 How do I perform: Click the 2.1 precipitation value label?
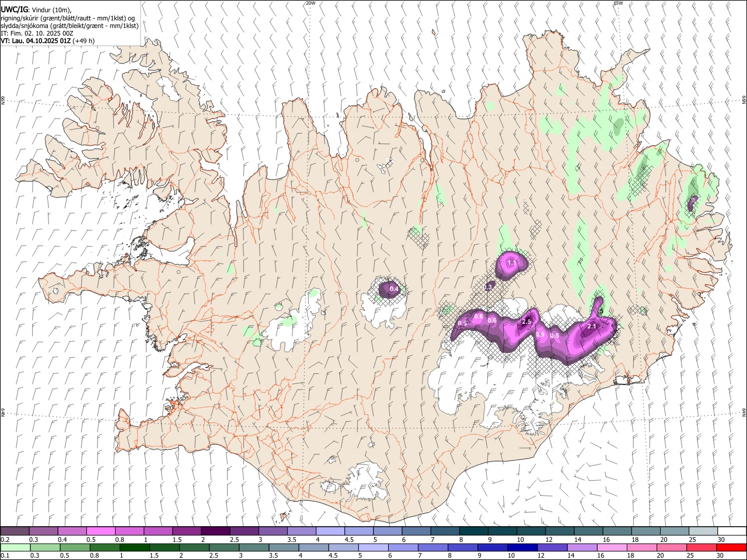(592, 326)
